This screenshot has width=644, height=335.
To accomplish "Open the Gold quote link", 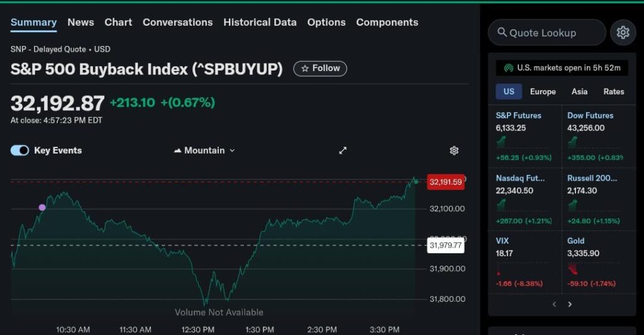I will (x=575, y=241).
